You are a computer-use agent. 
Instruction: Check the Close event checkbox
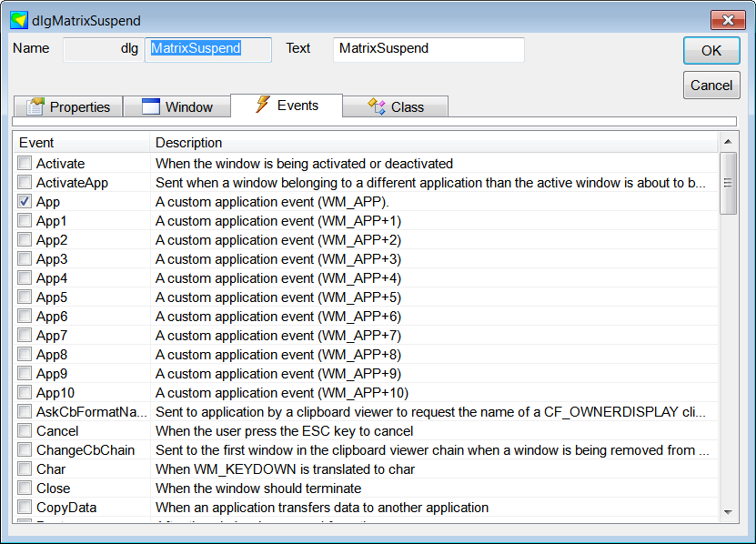(x=25, y=489)
